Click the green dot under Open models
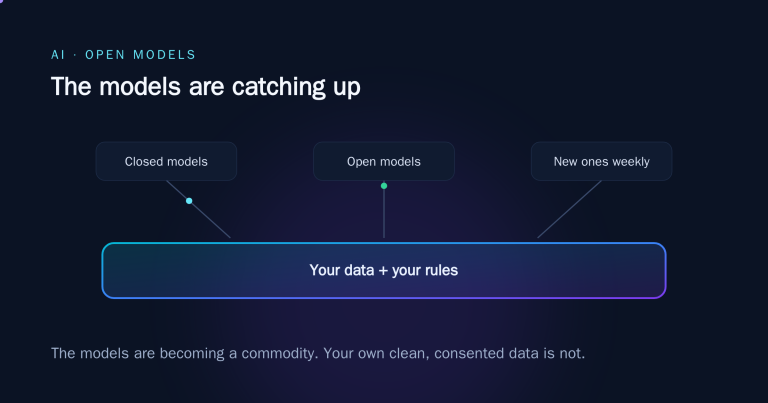The height and width of the screenshot is (403, 768). coord(384,186)
